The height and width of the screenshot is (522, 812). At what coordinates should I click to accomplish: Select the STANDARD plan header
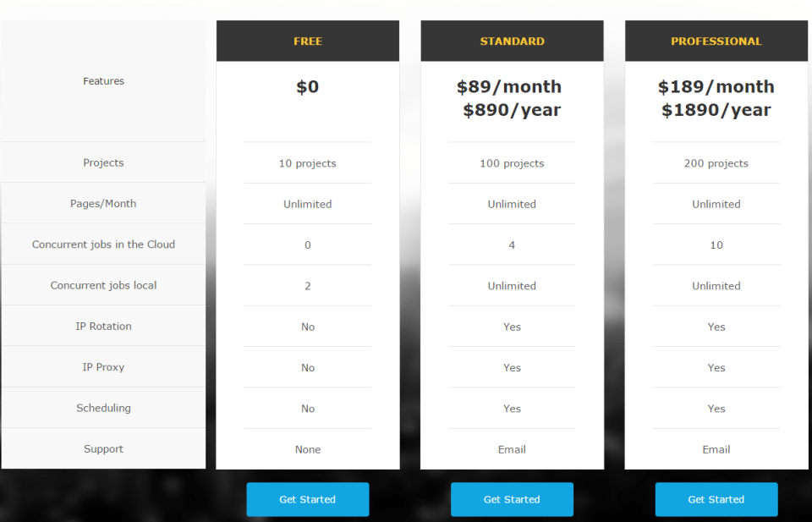pos(512,41)
